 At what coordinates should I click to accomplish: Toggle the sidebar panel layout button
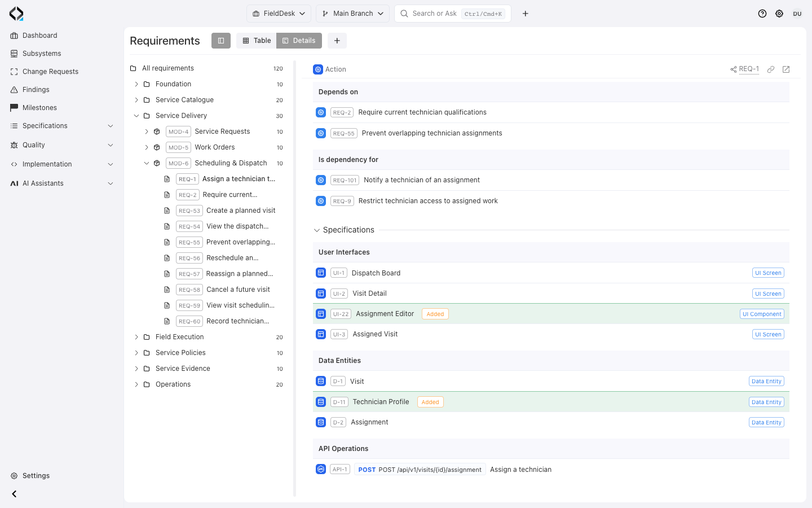point(221,41)
